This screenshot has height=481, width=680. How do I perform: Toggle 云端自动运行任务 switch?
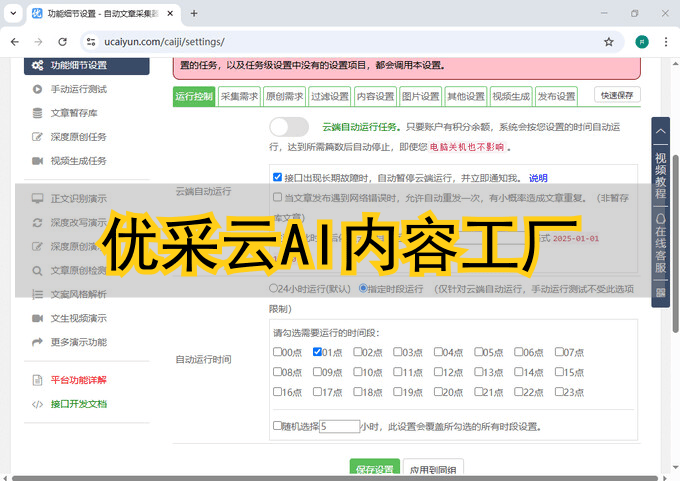[x=289, y=127]
